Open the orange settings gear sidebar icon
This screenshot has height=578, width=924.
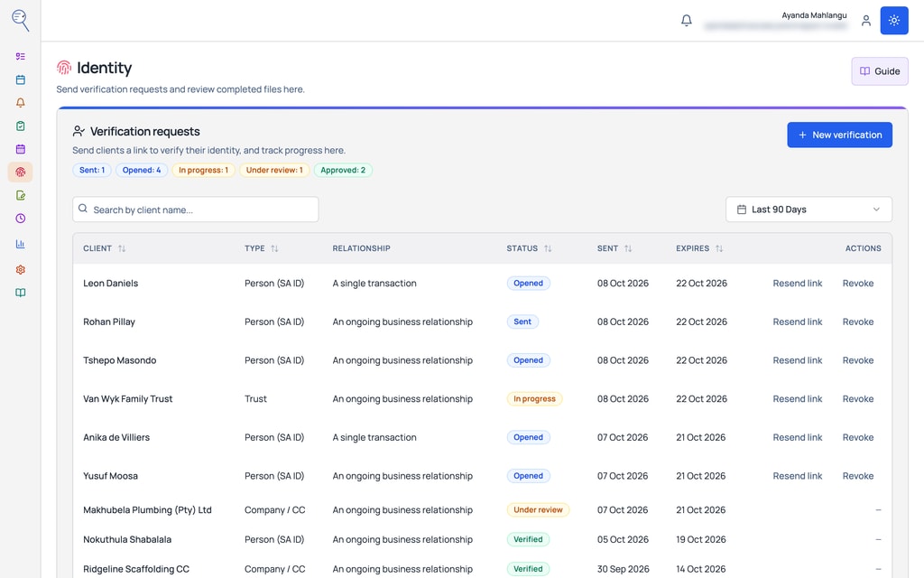pyautogui.click(x=20, y=269)
